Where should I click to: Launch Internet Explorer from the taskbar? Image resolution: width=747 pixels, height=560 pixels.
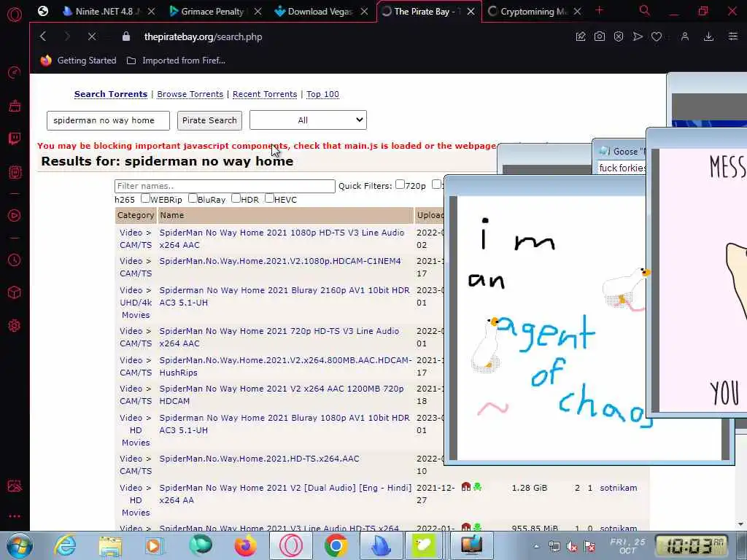pyautogui.click(x=65, y=545)
